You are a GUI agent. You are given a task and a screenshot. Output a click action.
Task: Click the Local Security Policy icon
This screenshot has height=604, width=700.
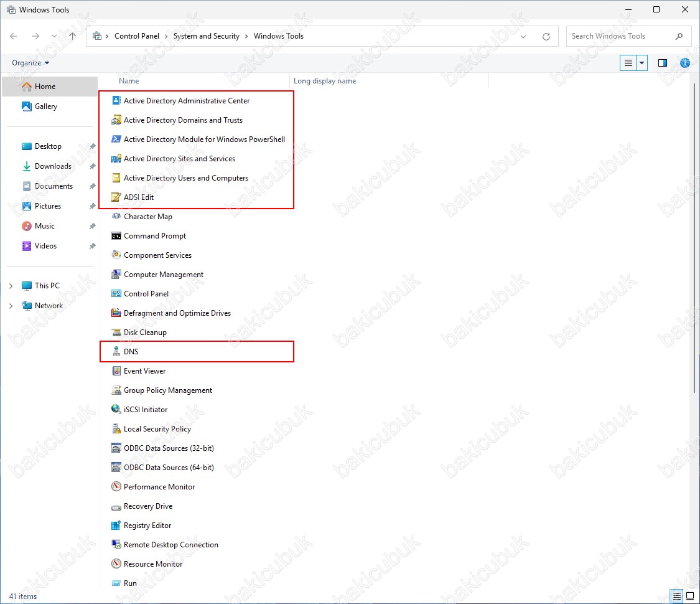pos(116,429)
